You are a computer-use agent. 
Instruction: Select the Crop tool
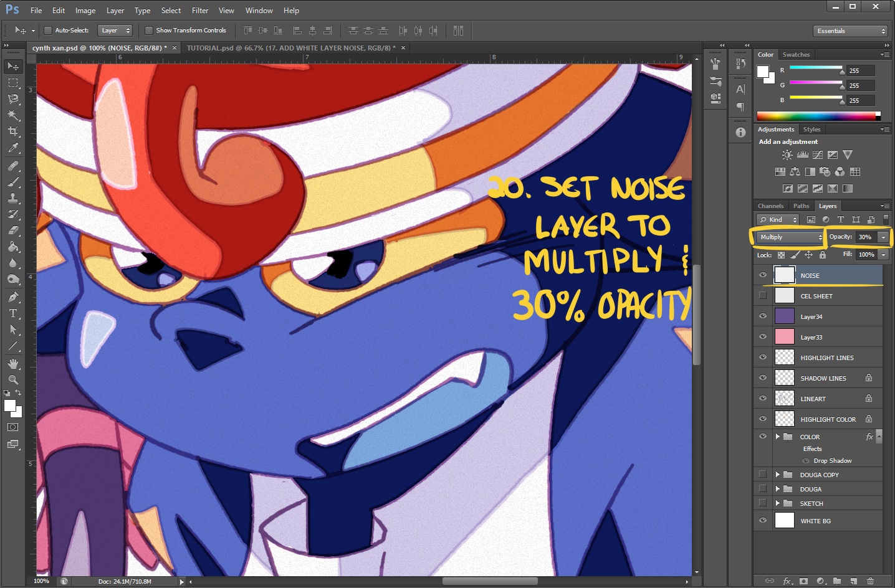coord(13,131)
